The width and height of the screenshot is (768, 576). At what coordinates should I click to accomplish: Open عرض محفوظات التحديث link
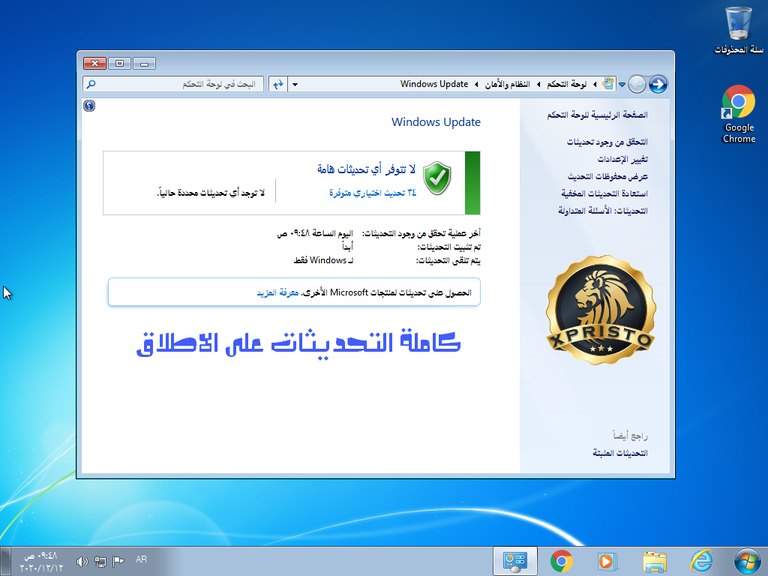(608, 176)
